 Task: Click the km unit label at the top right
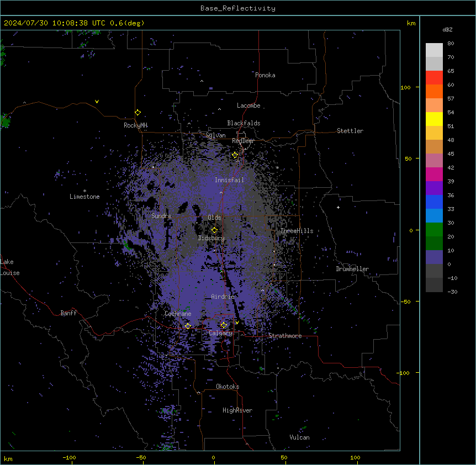point(411,23)
